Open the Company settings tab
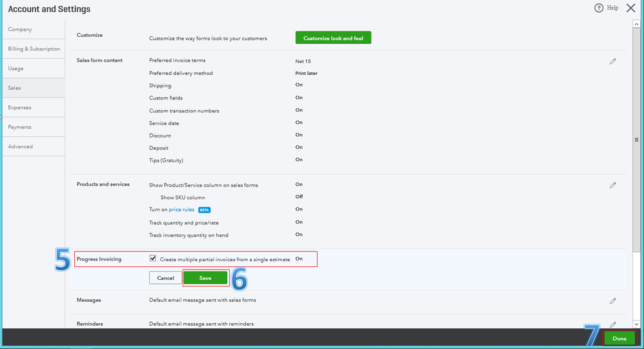 20,30
